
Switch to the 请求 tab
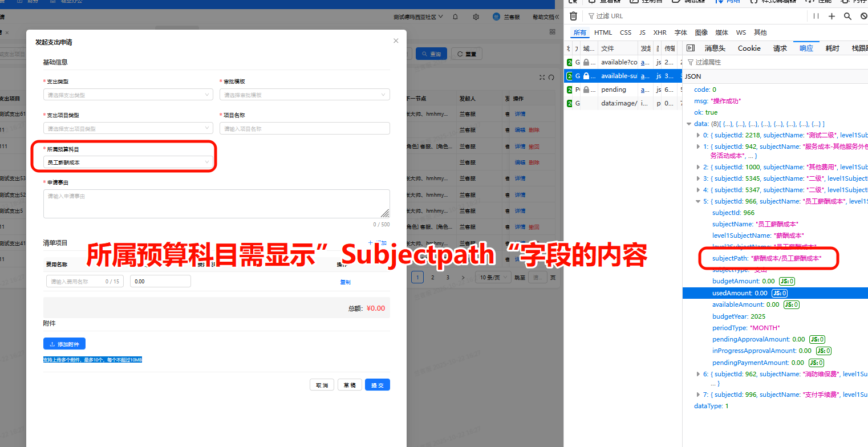[780, 48]
